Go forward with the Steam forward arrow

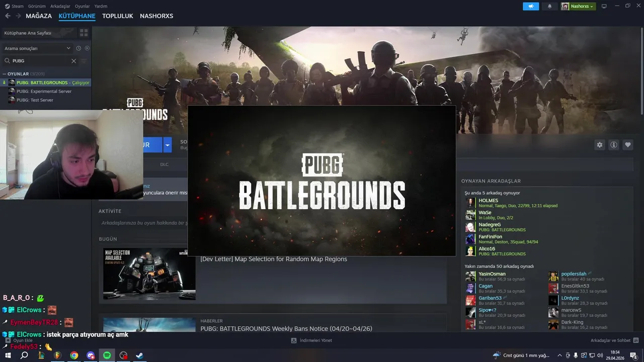pyautogui.click(x=18, y=16)
